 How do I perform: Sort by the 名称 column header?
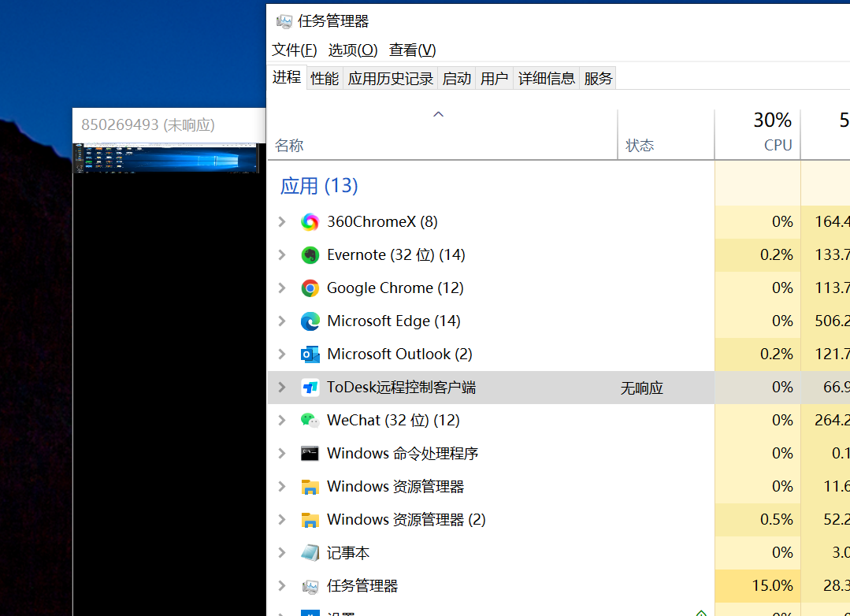[443, 135]
